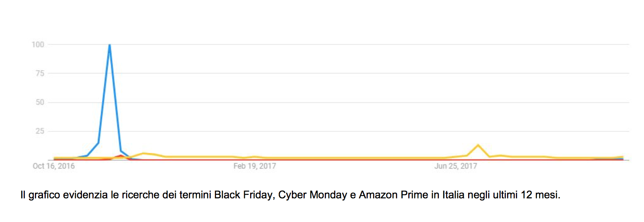Image resolution: width=644 pixels, height=222 pixels.
Task: Click the blue line peak at 100
Action: click(110, 45)
